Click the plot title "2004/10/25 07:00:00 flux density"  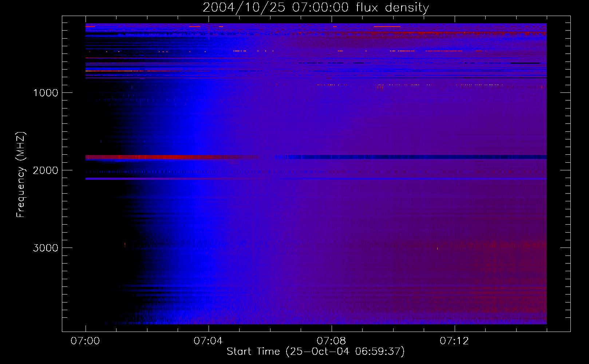coord(316,8)
